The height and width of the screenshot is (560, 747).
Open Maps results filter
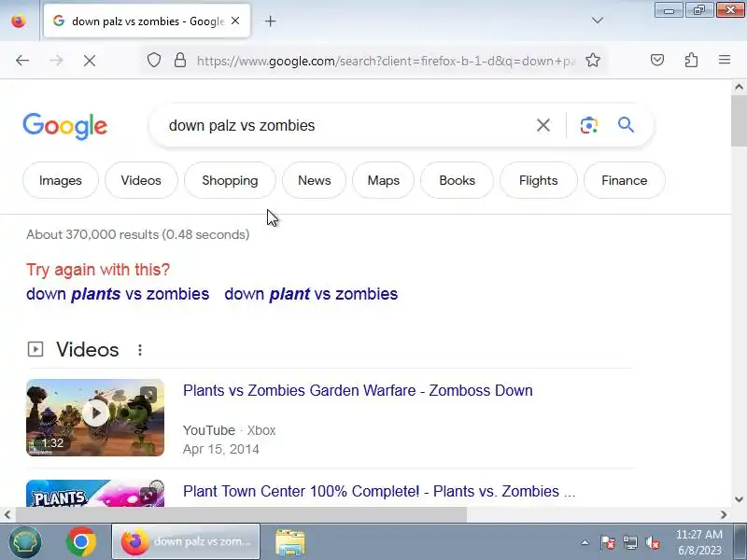coord(384,180)
